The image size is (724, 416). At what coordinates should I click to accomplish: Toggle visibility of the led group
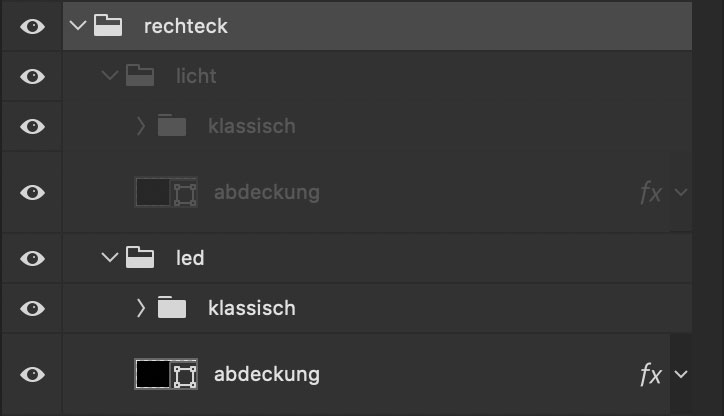coord(32,259)
